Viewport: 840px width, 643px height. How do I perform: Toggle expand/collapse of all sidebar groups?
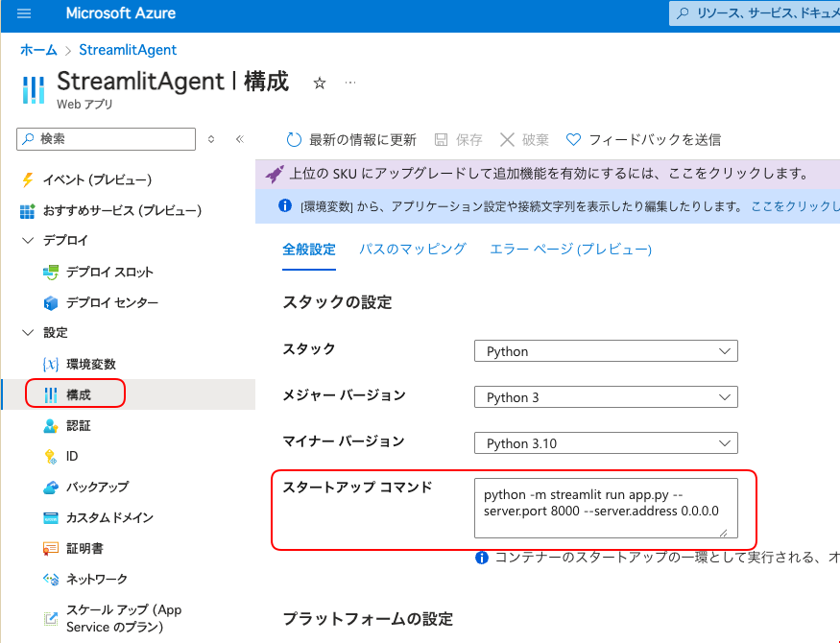[211, 139]
